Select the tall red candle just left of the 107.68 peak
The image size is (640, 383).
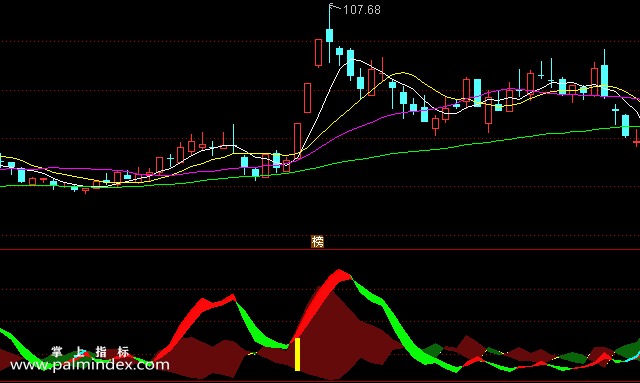(x=318, y=52)
